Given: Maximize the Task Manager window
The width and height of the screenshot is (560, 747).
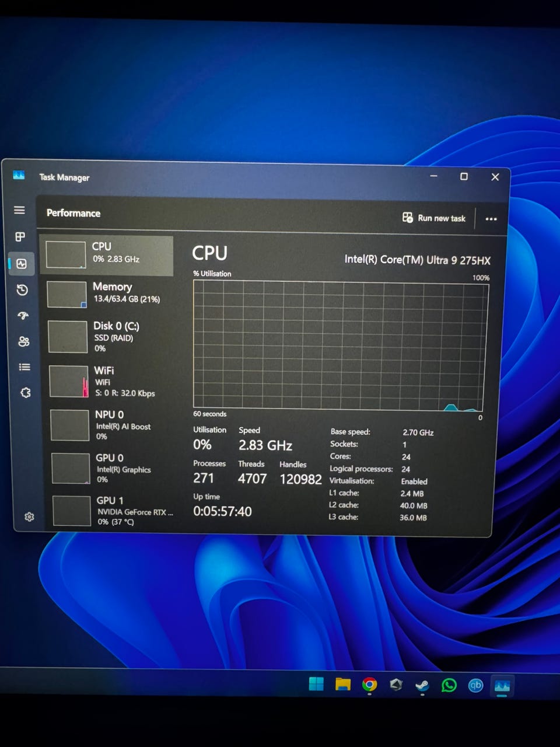Looking at the screenshot, I should point(464,176).
